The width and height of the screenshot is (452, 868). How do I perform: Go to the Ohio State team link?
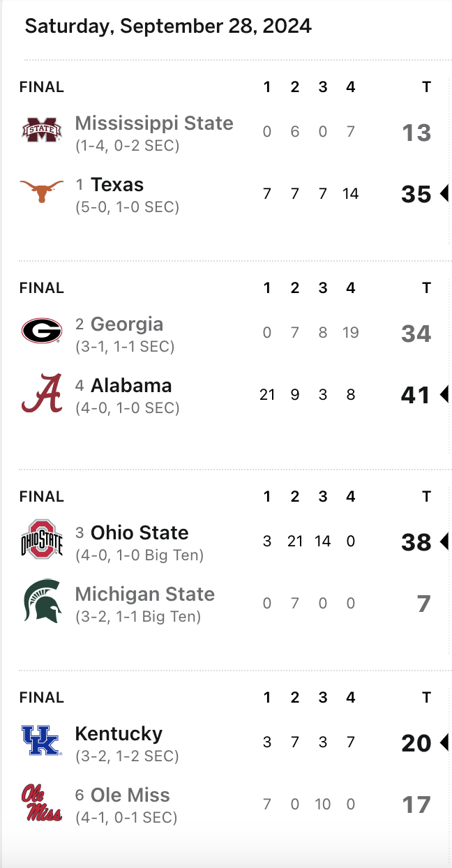pyautogui.click(x=140, y=533)
